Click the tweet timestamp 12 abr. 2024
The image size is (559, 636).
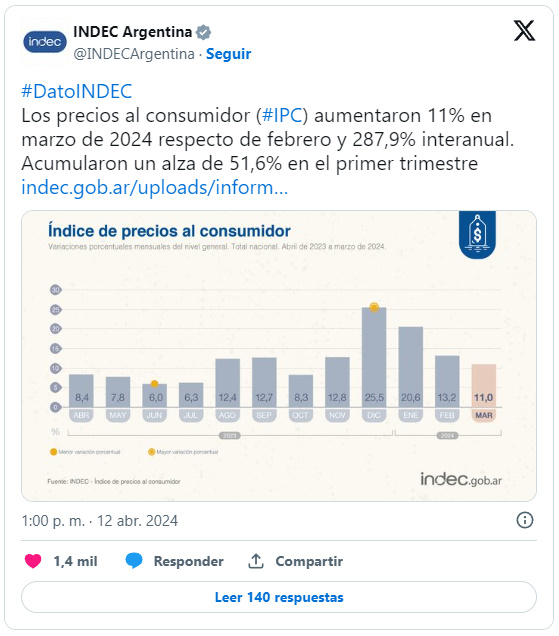click(99, 520)
